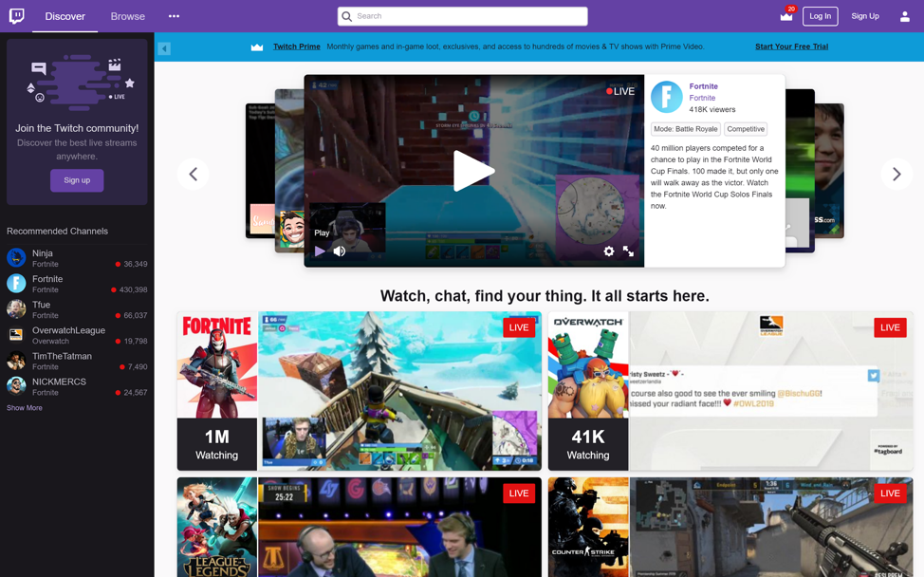The width and height of the screenshot is (924, 577).
Task: Click the OverwatchLeague channel name
Action: click(x=69, y=330)
